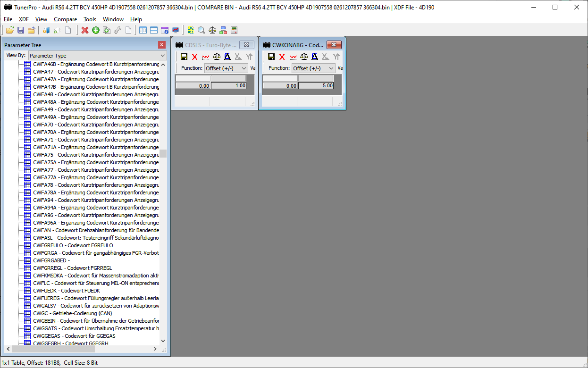This screenshot has height=368, width=588.
Task: Select the CWFA96A parameter in the tree
Action: click(x=96, y=223)
